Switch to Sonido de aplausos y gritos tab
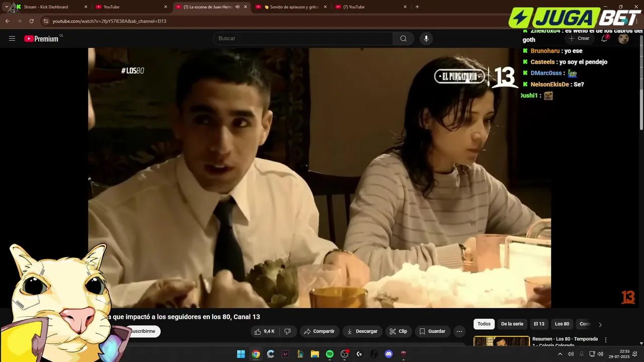 (x=291, y=7)
